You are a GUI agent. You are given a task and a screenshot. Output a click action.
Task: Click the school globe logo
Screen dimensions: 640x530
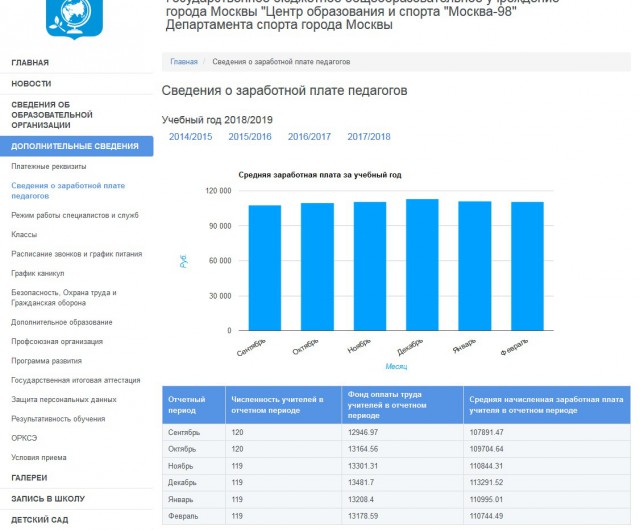74,18
